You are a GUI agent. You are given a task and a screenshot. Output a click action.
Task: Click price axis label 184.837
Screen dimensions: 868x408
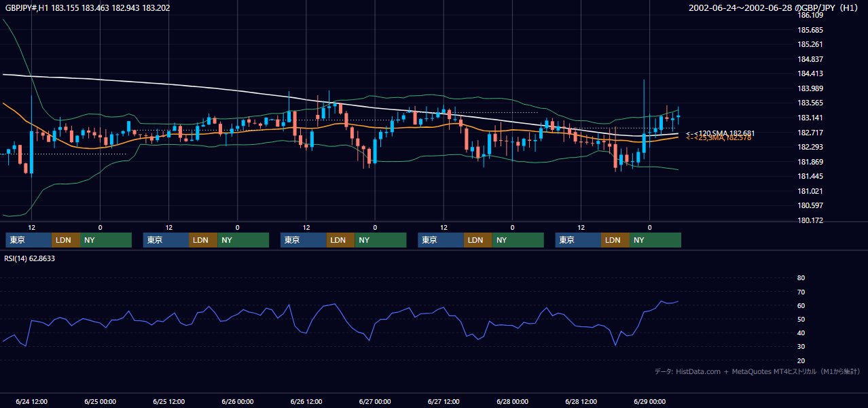click(x=810, y=59)
